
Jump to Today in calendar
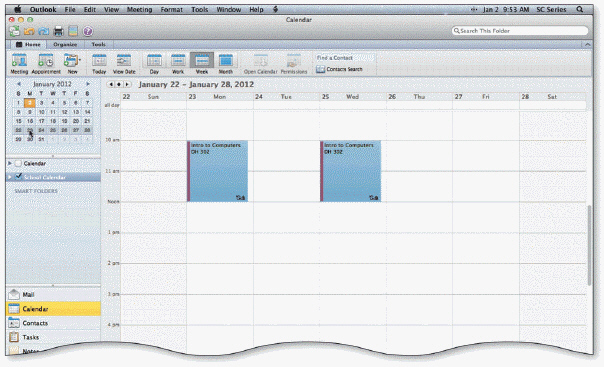[99, 64]
